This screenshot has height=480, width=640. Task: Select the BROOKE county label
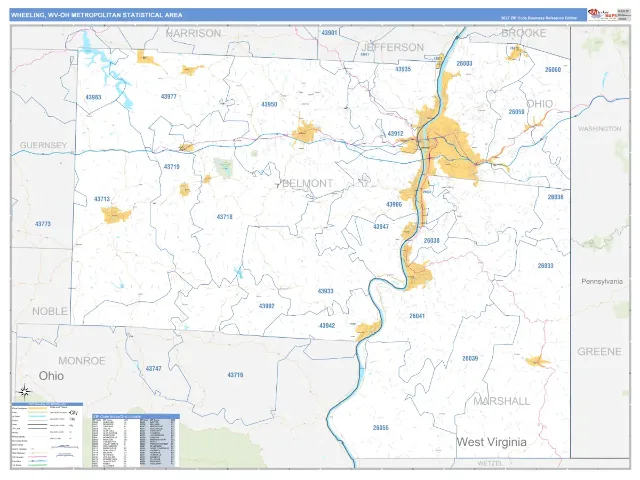pyautogui.click(x=524, y=33)
